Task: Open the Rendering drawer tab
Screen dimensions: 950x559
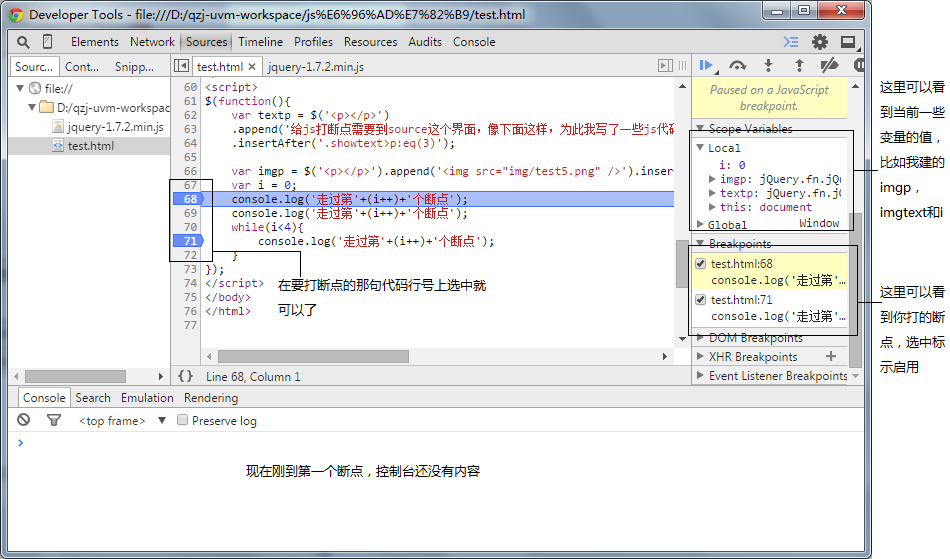Action: tap(211, 398)
